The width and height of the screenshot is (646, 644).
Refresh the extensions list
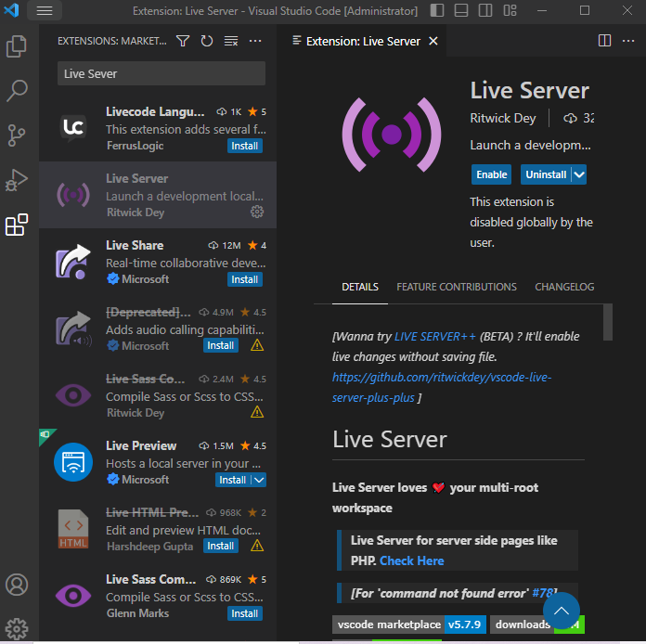pos(207,41)
